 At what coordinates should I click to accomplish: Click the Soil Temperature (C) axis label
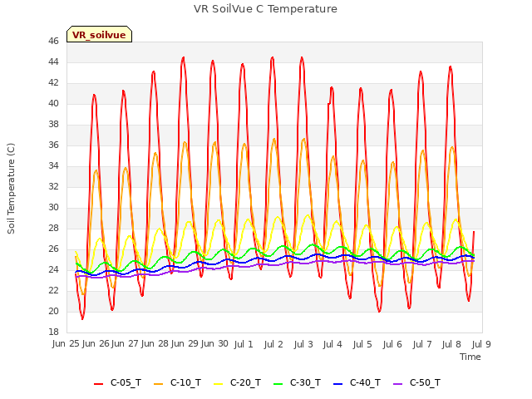click(x=11, y=189)
